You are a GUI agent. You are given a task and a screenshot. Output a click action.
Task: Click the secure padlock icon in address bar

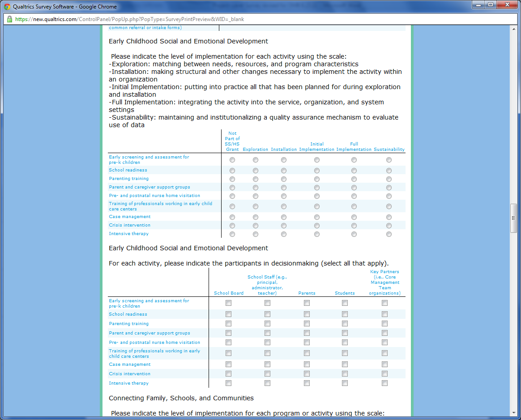click(x=9, y=19)
